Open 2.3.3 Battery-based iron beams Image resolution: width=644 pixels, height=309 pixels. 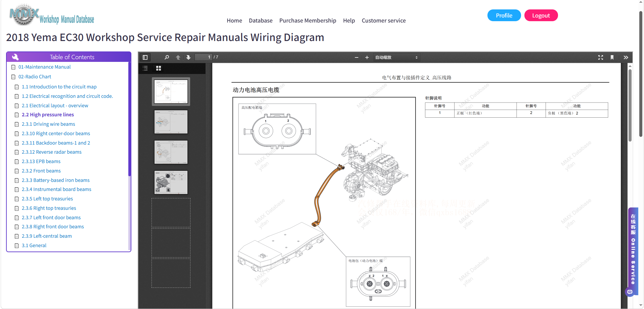(x=55, y=180)
